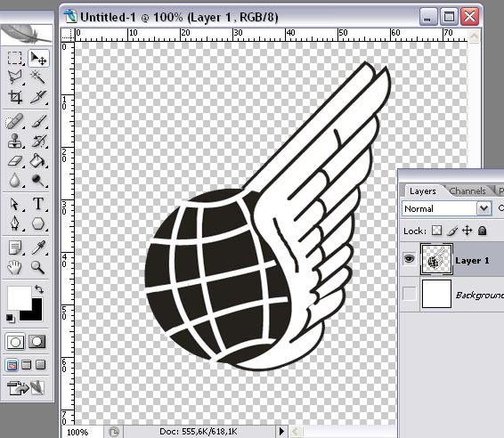Select the Move tool

point(38,58)
